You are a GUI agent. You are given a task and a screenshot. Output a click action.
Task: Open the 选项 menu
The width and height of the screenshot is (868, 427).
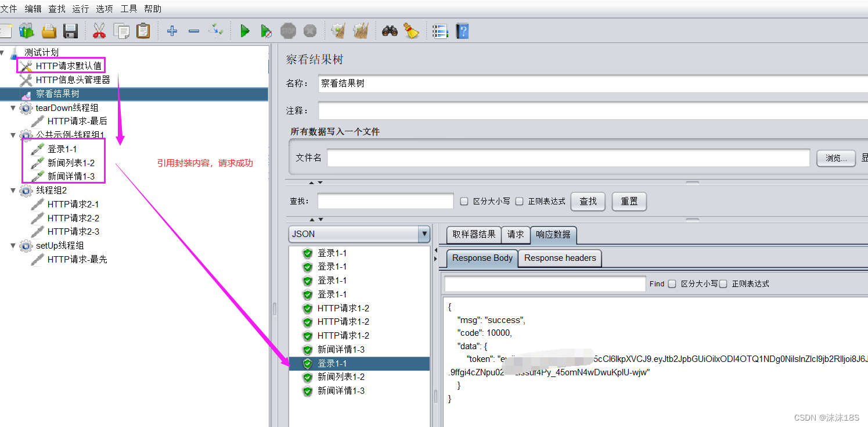[105, 9]
